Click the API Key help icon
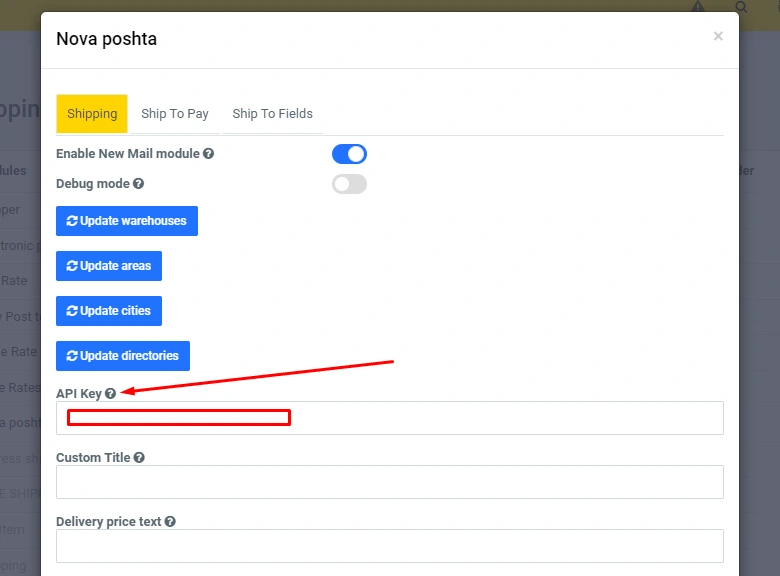The width and height of the screenshot is (780, 576). [111, 394]
